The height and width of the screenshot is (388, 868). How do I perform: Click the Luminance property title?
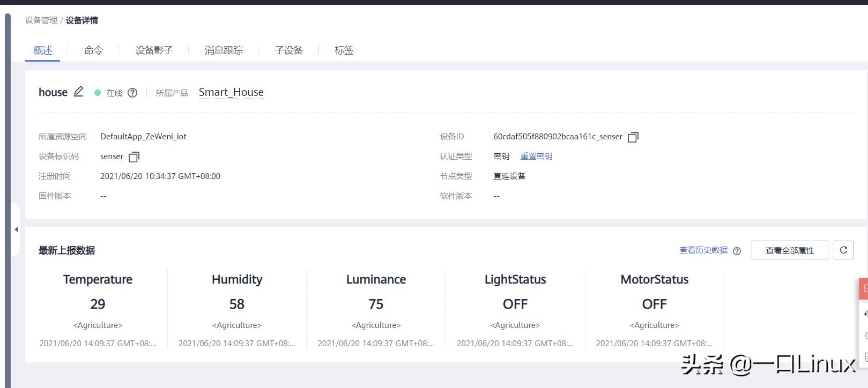coord(376,279)
